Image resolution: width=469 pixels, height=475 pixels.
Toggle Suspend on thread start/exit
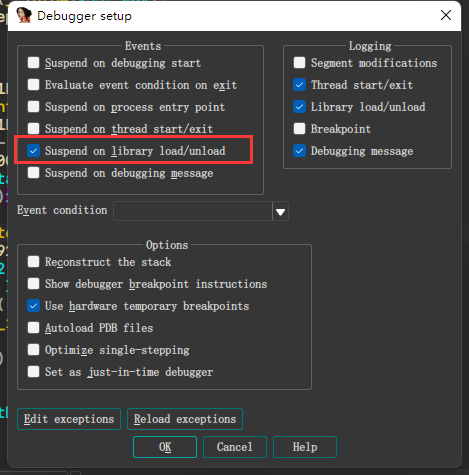tap(33, 128)
